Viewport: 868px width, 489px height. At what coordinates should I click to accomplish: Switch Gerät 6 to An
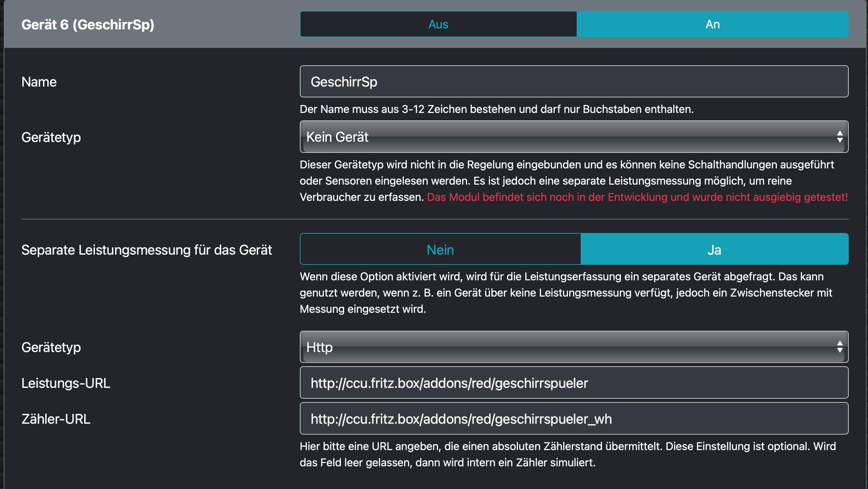tap(713, 24)
